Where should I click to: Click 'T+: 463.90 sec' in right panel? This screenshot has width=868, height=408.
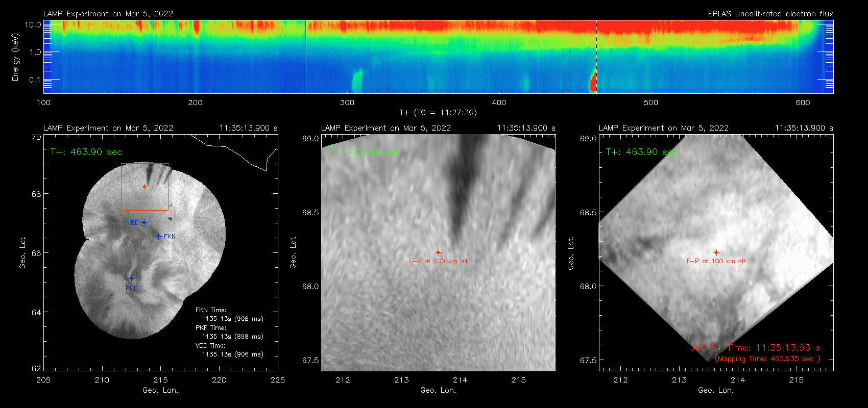641,152
